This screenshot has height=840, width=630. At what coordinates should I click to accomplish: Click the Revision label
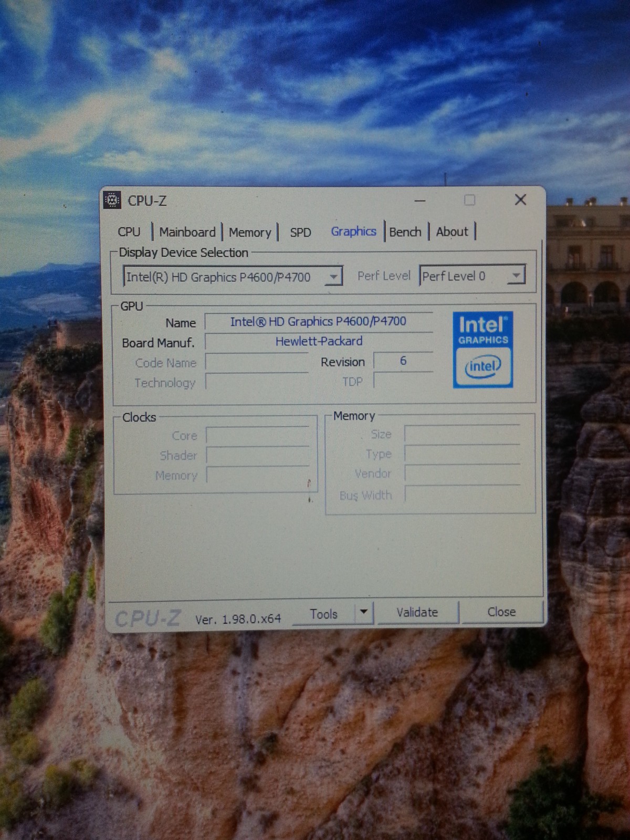(x=343, y=362)
